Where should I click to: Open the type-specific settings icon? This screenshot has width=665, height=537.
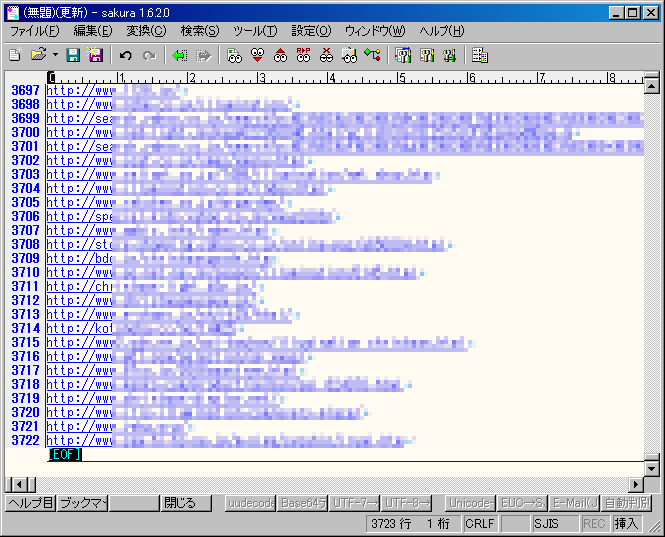(x=403, y=55)
